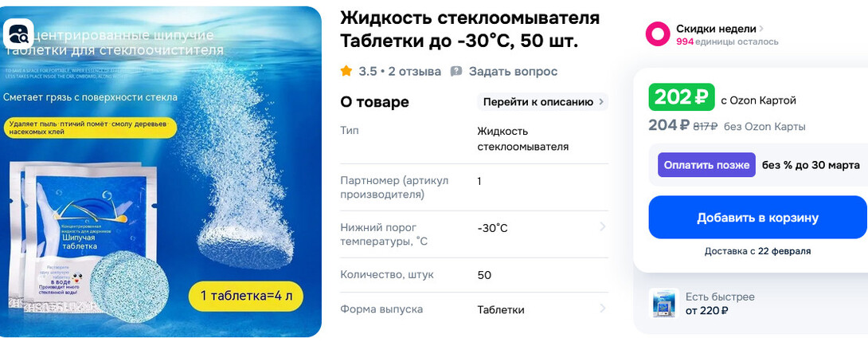Select the 204 ₽ price without Ozon Card
Viewport: 868px width, 342px height.
click(669, 125)
